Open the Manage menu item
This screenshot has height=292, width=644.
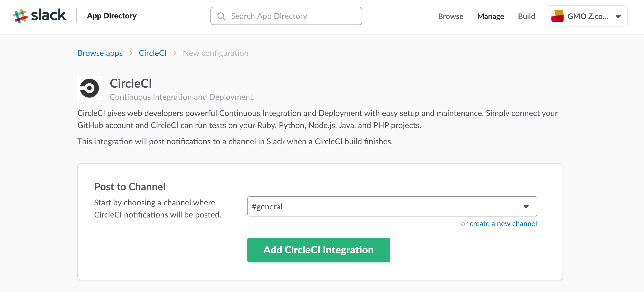(490, 16)
